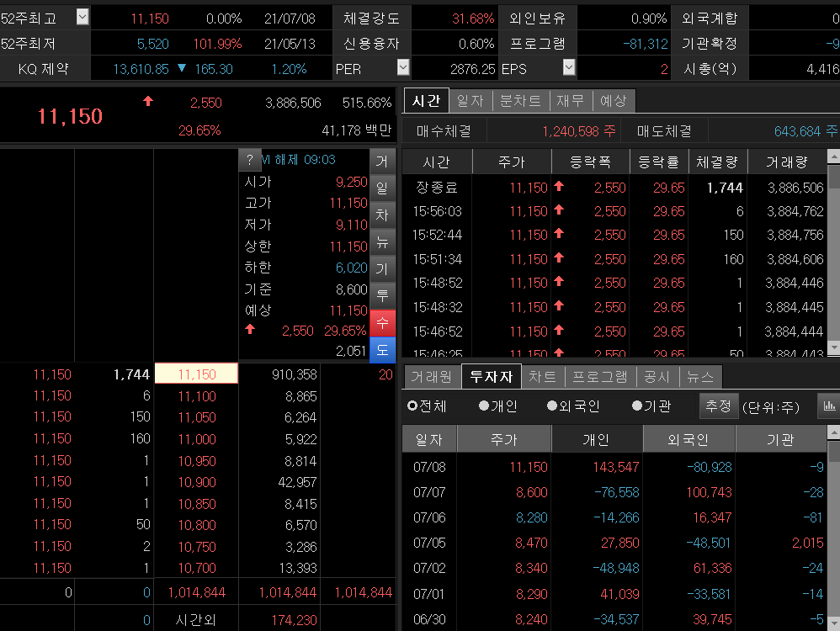Select the 일 vertical side button
The image size is (840, 631).
[x=382, y=188]
